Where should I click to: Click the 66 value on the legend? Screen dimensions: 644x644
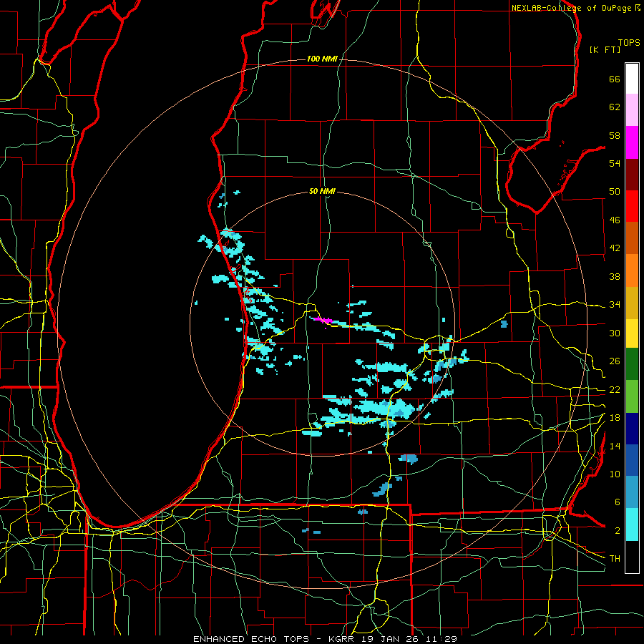pyautogui.click(x=615, y=79)
